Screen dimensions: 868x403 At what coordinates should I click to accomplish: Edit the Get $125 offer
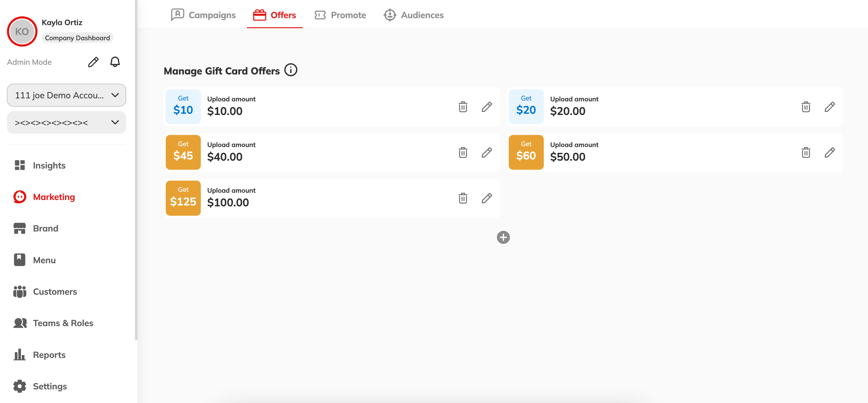tap(487, 198)
